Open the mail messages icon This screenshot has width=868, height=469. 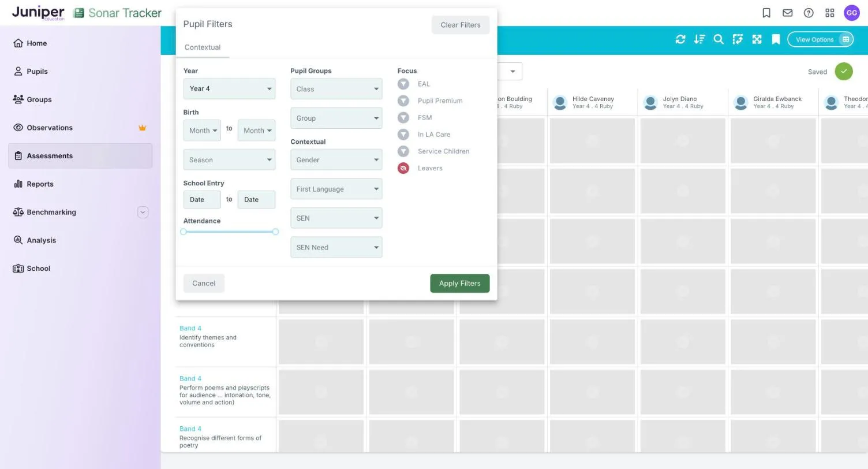point(787,13)
